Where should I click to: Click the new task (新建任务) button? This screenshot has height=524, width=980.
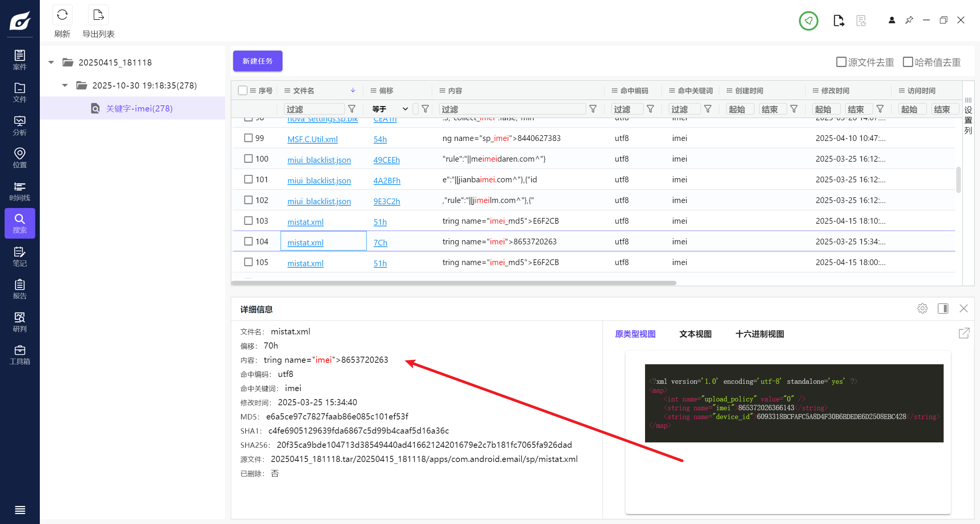point(258,61)
